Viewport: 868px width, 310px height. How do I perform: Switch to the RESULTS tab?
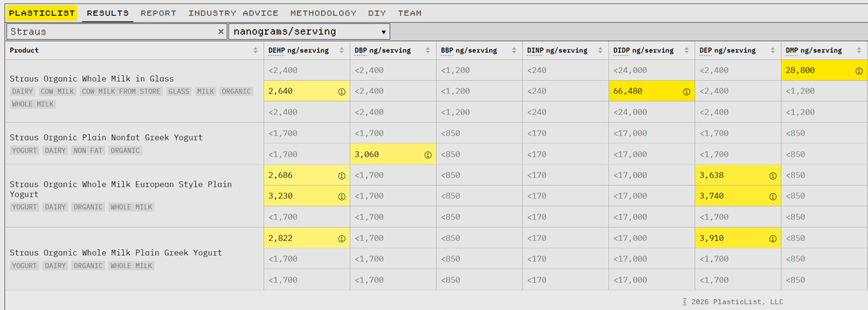(x=108, y=13)
